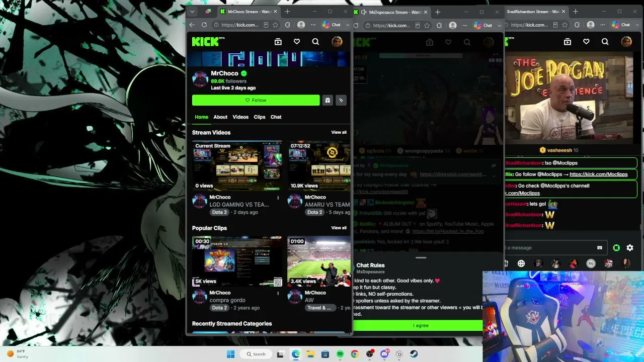The height and width of the screenshot is (362, 644).
Task: View all Popular Clips
Action: pyautogui.click(x=339, y=228)
